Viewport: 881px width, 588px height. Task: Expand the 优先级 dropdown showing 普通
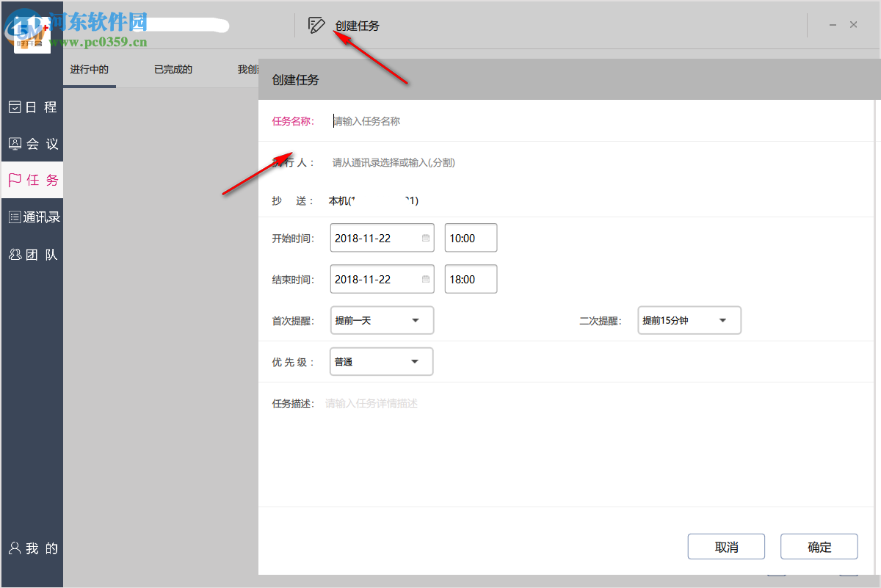coord(382,361)
